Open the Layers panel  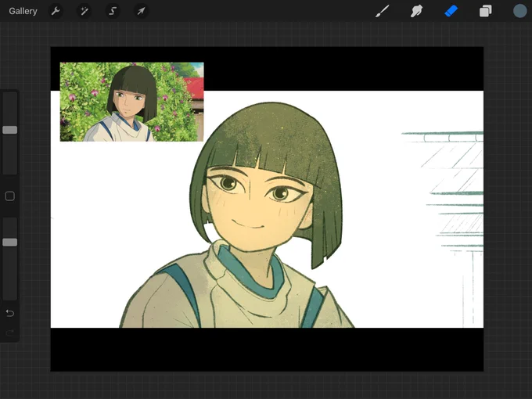click(486, 11)
